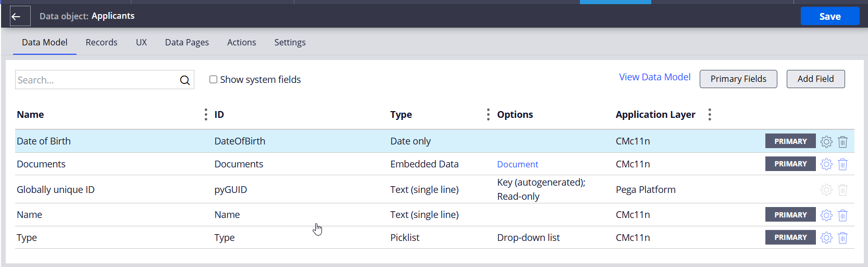Click into the Search field
The image size is (868, 267).
96,80
